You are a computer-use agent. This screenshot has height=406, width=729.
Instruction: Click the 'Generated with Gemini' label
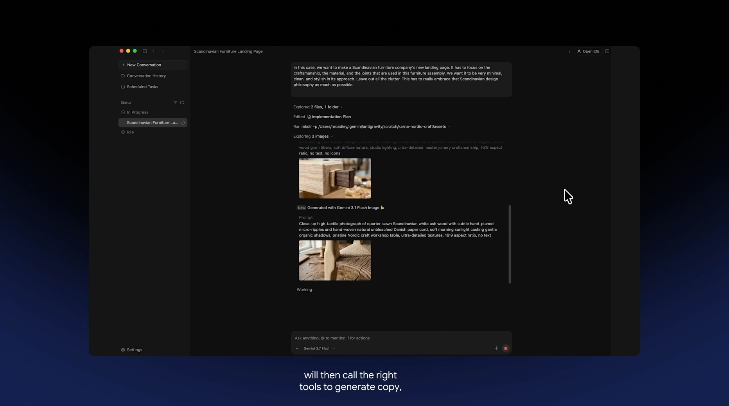tap(343, 208)
